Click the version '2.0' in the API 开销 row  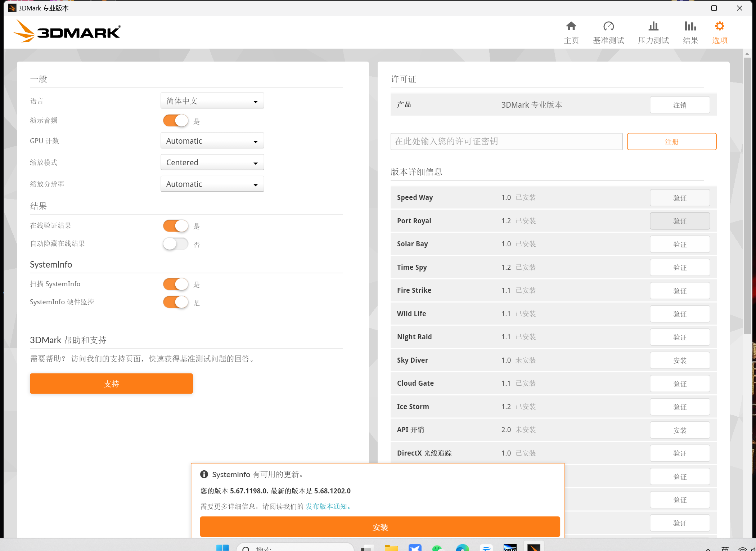506,430
